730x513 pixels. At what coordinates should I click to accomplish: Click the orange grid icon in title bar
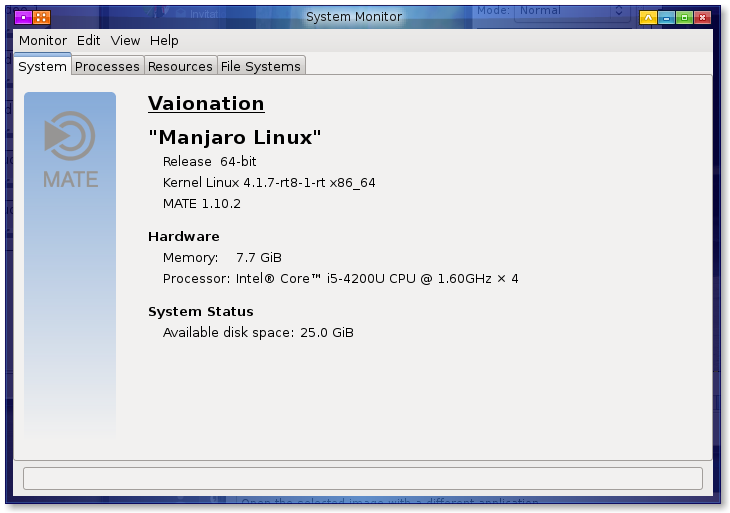pyautogui.click(x=41, y=18)
